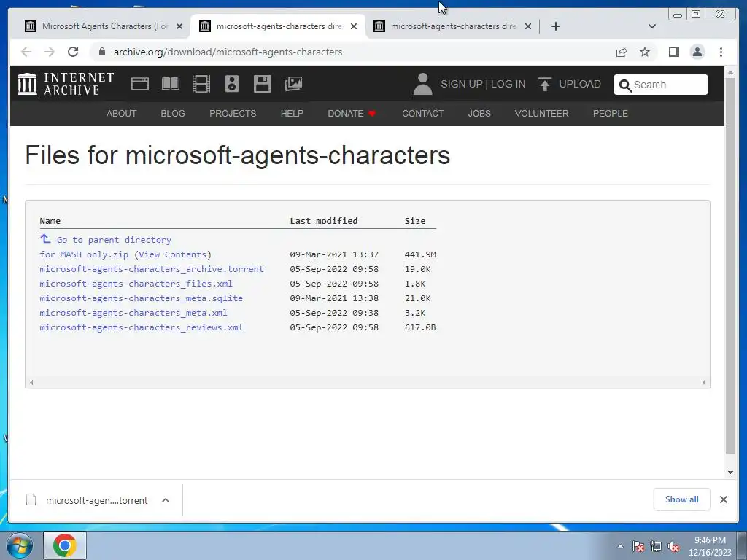
Task: Reload the page
Action: coord(73,52)
